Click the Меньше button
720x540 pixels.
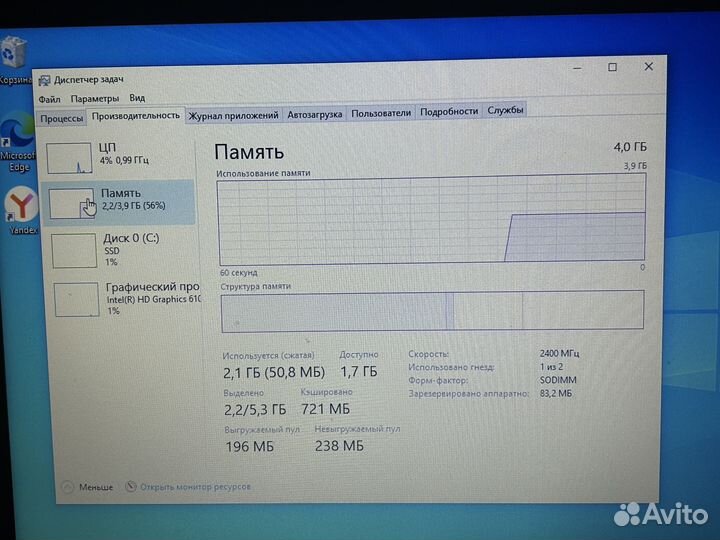(x=96, y=487)
